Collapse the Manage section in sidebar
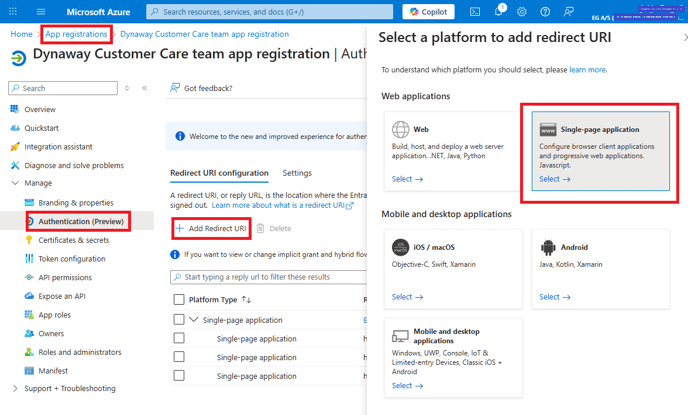688x415 pixels. coord(15,184)
